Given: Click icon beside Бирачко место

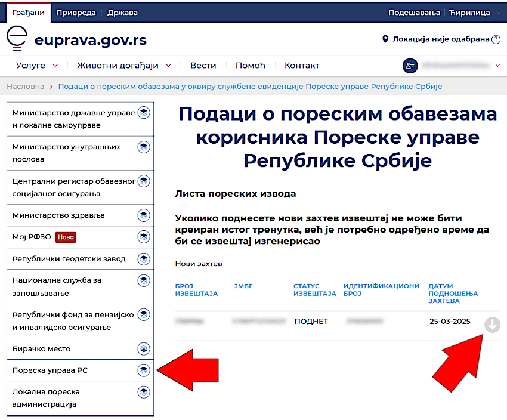Looking at the screenshot, I should pos(143,348).
